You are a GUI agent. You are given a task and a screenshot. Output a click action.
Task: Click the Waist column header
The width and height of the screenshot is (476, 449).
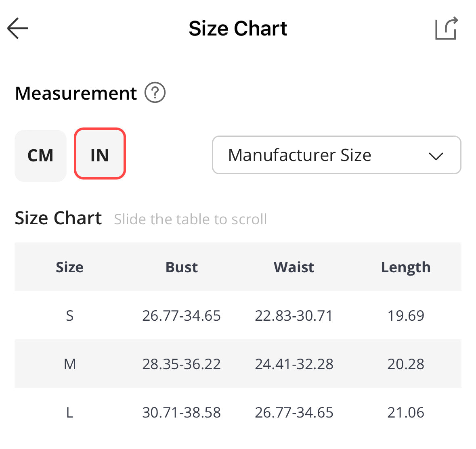click(294, 267)
